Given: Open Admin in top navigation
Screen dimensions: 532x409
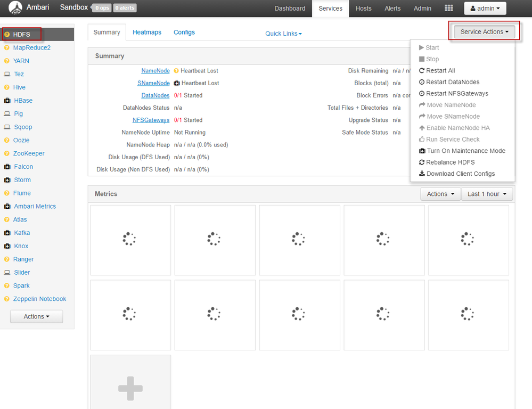Looking at the screenshot, I should (422, 9).
